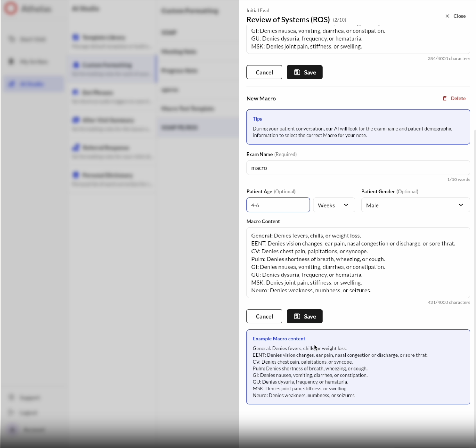
Task: Edit the Exam Name field containing macro
Action: coord(358,168)
